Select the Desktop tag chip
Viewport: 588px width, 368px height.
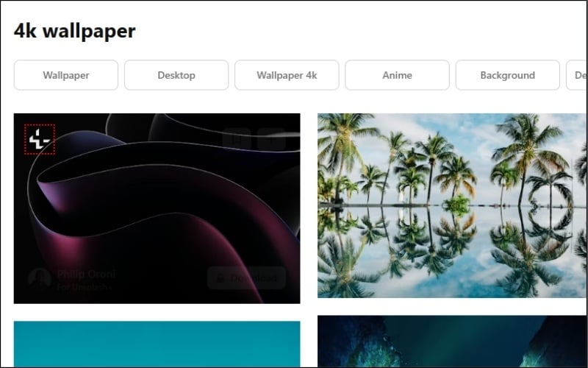tap(176, 75)
